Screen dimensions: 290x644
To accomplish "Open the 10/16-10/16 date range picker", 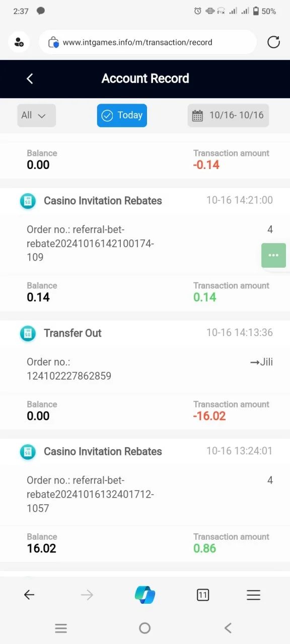I will [228, 115].
